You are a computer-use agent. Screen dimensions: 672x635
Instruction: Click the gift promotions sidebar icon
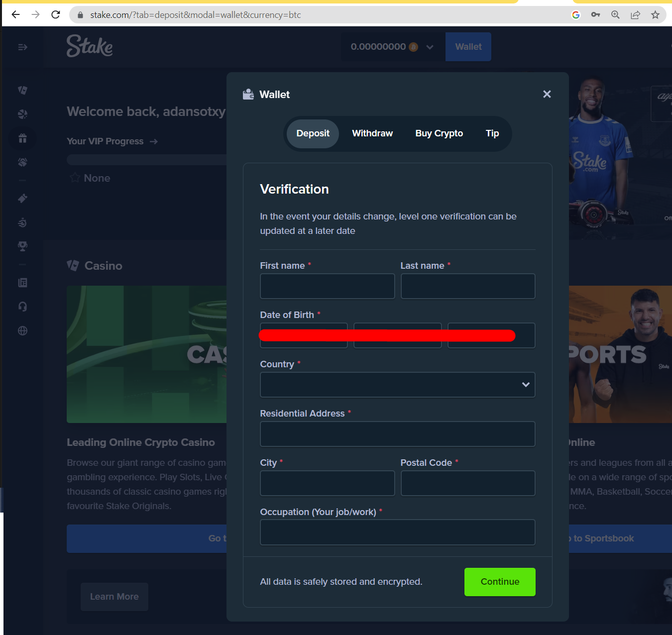22,138
